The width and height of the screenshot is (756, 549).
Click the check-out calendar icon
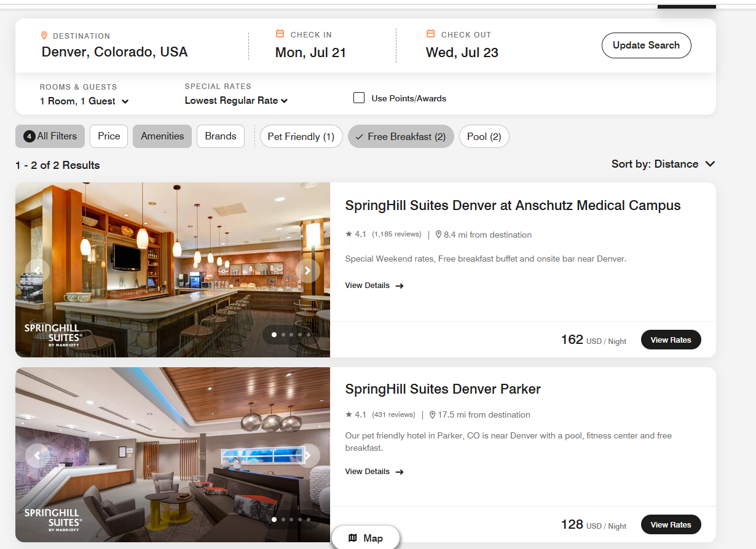[x=430, y=34]
